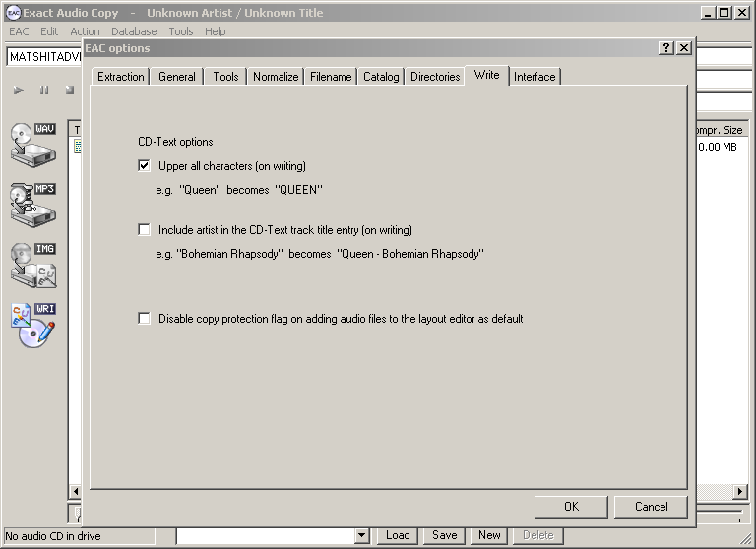The height and width of the screenshot is (549, 756).
Task: Click the IMG copy image icon
Action: point(33,265)
